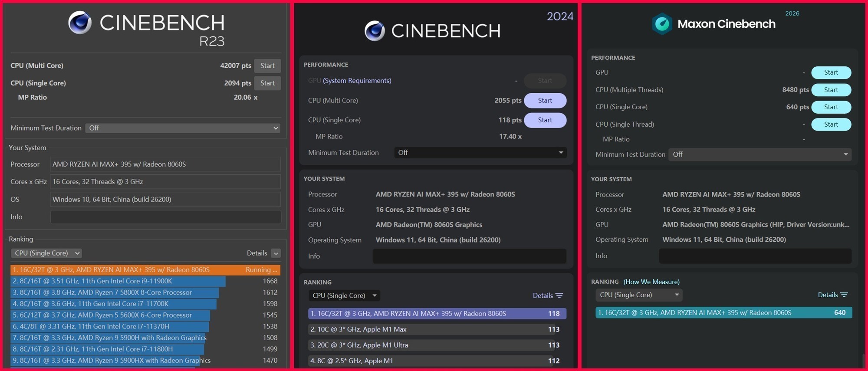Image resolution: width=868 pixels, height=371 pixels.
Task: Click the Info field in Cinebench 2024
Action: tap(470, 256)
